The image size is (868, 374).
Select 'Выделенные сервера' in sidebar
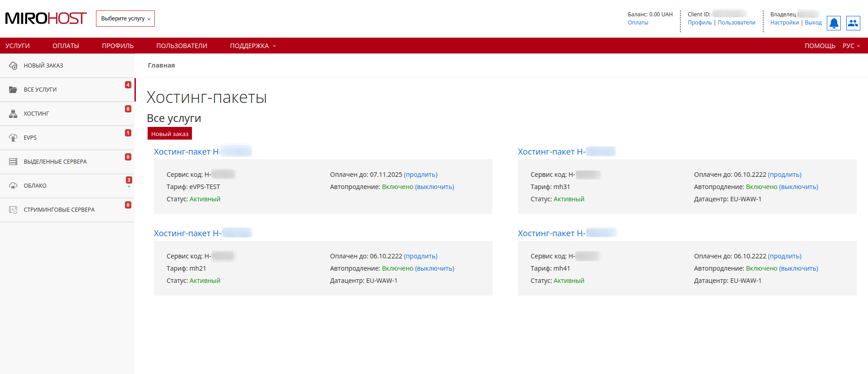click(67, 162)
